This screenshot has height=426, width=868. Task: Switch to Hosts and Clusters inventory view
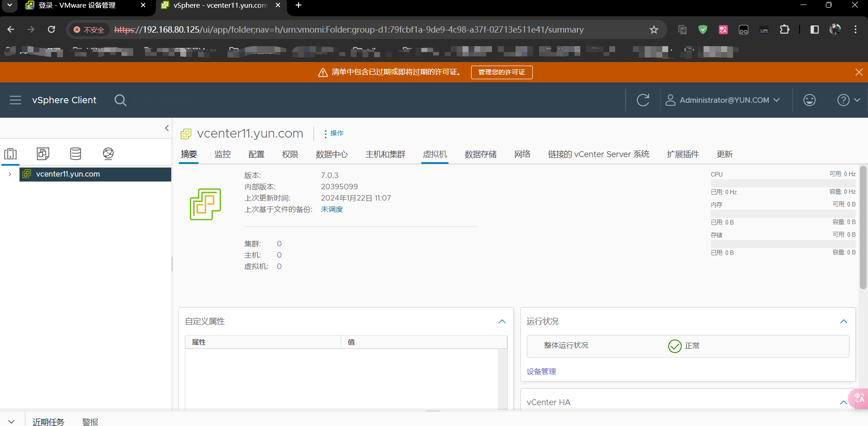pyautogui.click(x=10, y=154)
